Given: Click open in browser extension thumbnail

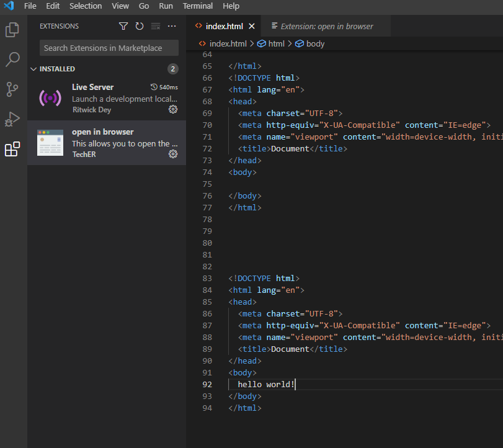Looking at the screenshot, I should click(50, 143).
